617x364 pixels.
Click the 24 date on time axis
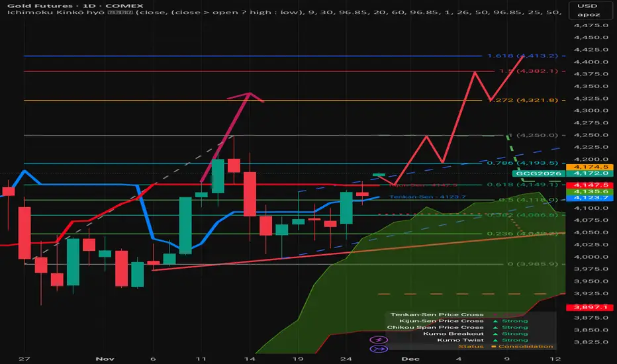346,359
